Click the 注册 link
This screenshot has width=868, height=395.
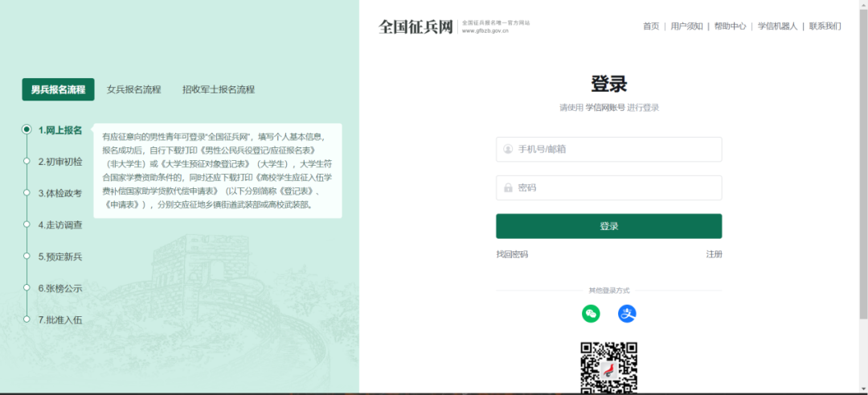tap(714, 254)
